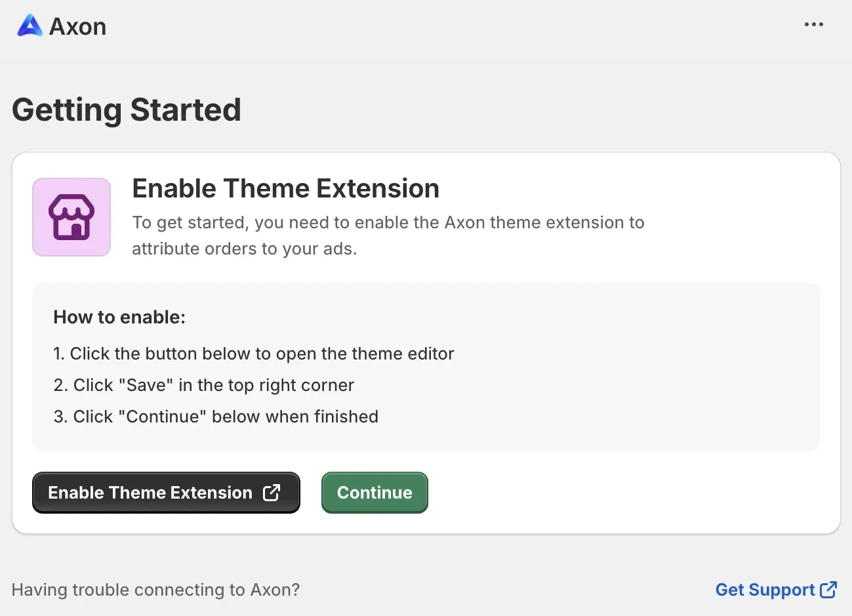Click the Enable Theme Extension card title

click(285, 188)
